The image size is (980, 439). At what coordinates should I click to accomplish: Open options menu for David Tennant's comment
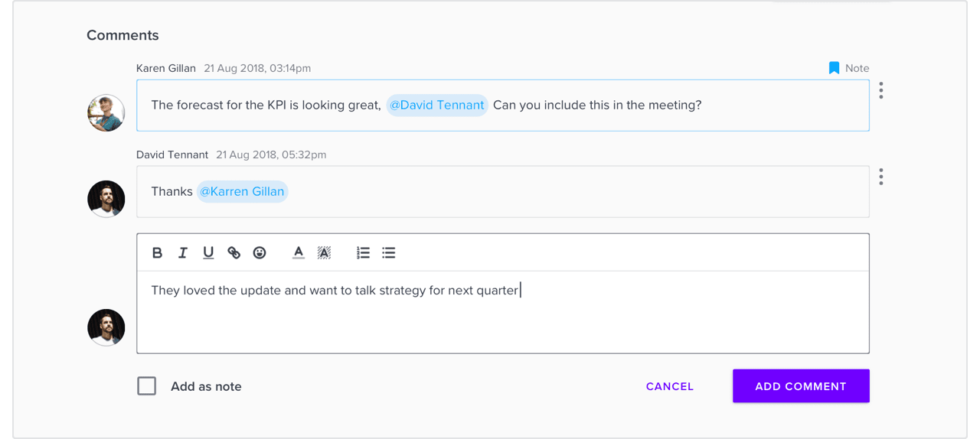click(x=881, y=177)
